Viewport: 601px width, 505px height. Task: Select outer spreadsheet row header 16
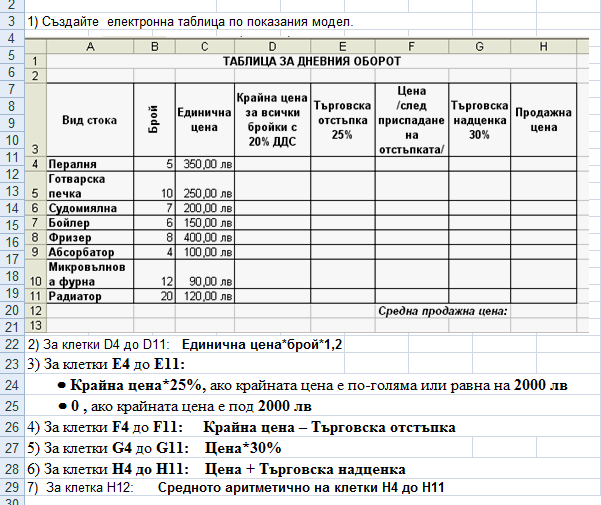(12, 242)
